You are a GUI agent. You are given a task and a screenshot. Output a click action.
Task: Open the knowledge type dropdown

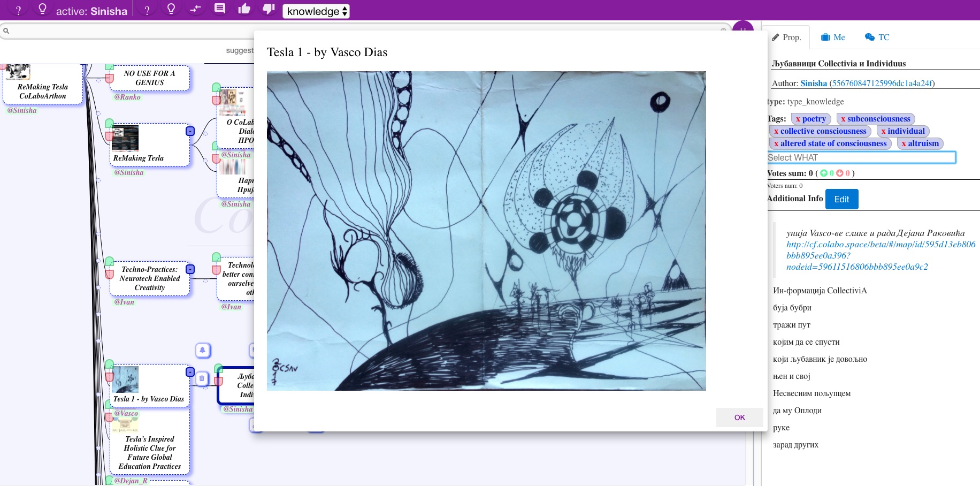(316, 11)
